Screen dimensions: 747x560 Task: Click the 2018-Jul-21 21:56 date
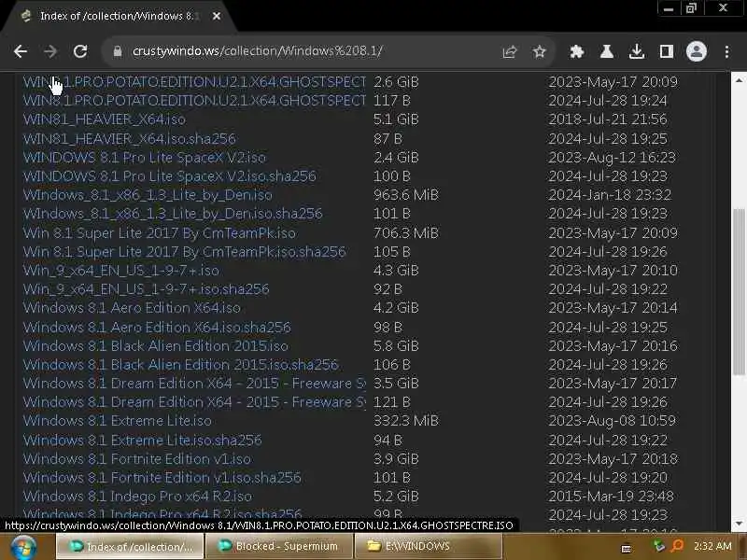pyautogui.click(x=608, y=119)
